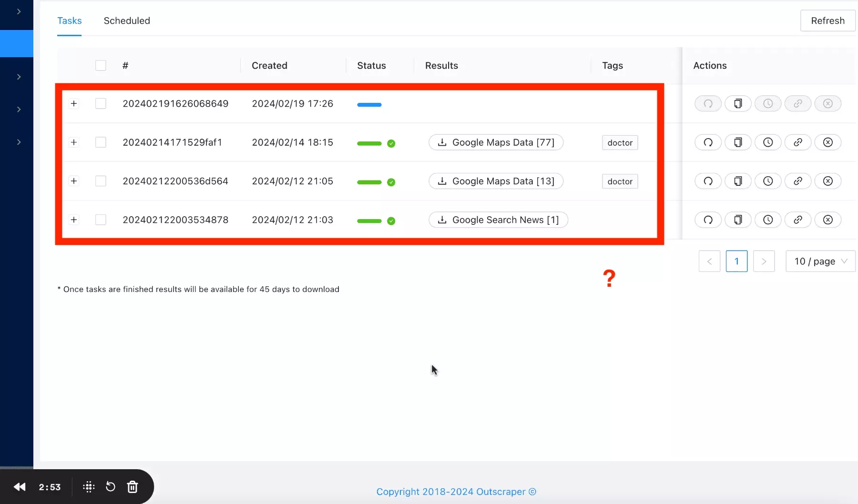The height and width of the screenshot is (504, 858).
Task: Expand row for task 20240214171529faf1
Action: (x=74, y=142)
